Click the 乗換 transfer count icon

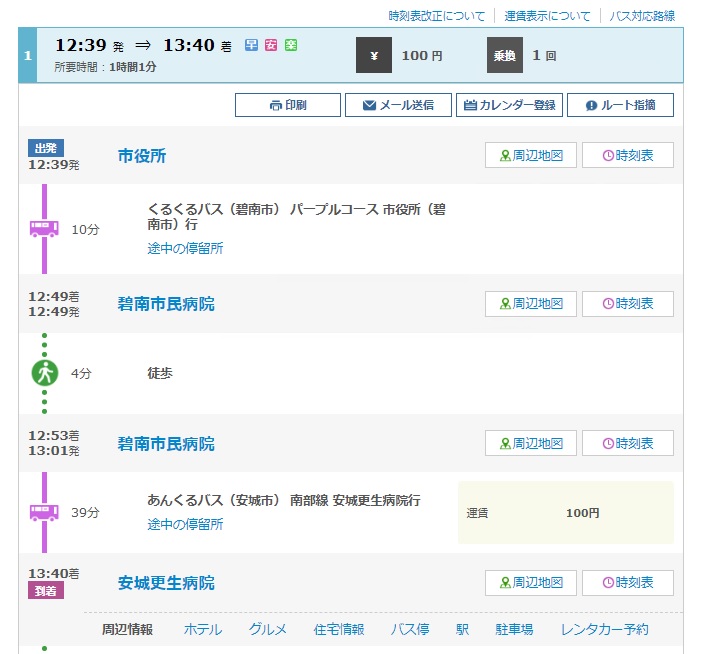505,55
